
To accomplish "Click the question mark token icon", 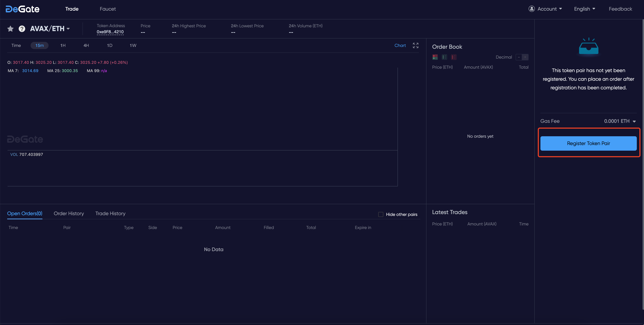I will pyautogui.click(x=22, y=29).
